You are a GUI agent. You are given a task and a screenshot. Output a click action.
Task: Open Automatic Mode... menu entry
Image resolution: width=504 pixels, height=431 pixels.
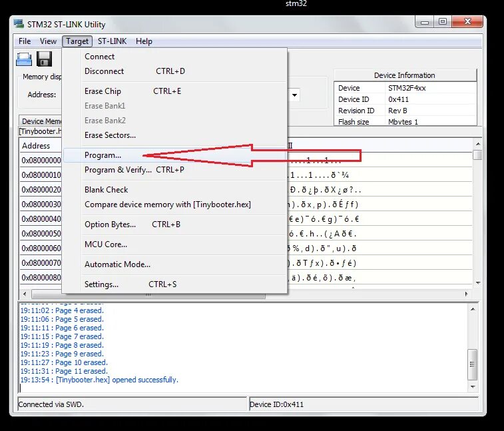click(x=175, y=264)
